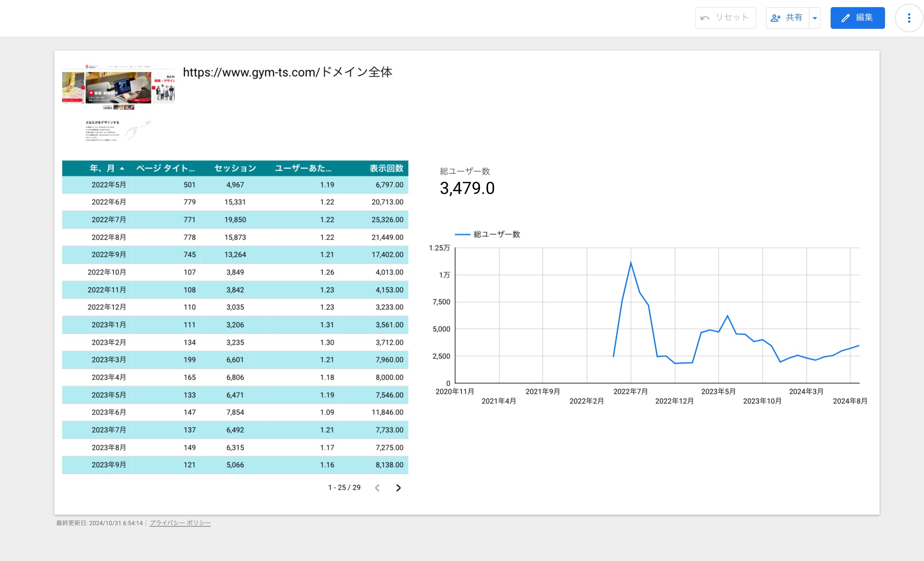Viewport: 924px width, 561px height.
Task: Click ascending sort arrow in 年、月 header
Action: coord(122,169)
